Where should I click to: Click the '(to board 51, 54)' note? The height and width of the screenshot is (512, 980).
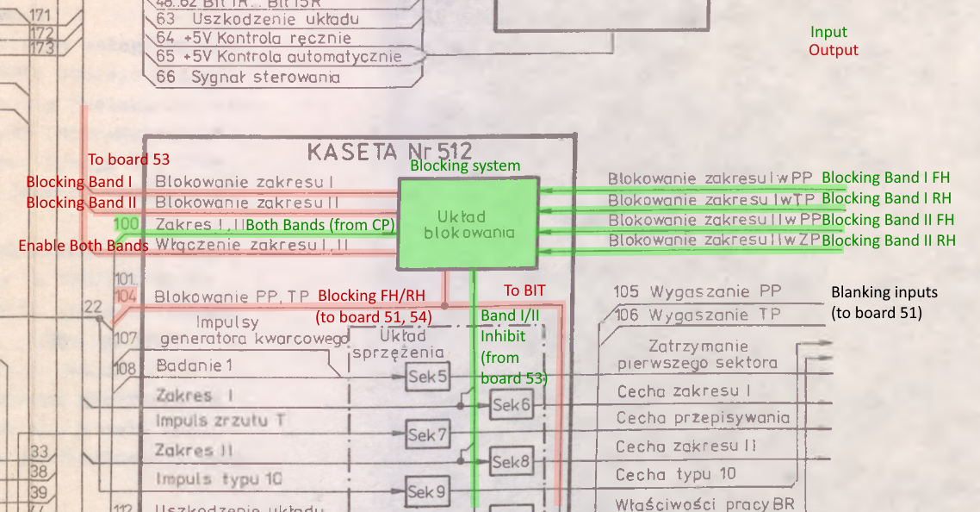tap(374, 316)
